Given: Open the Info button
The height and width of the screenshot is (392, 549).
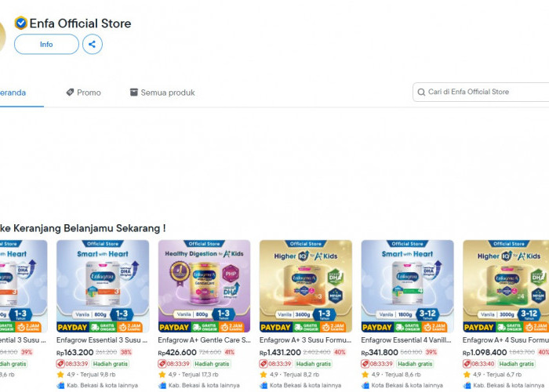Looking at the screenshot, I should coord(46,44).
